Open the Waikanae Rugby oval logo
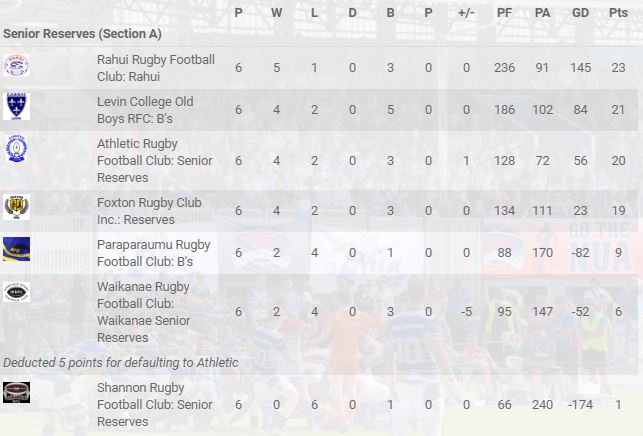643x436 pixels. 16,292
